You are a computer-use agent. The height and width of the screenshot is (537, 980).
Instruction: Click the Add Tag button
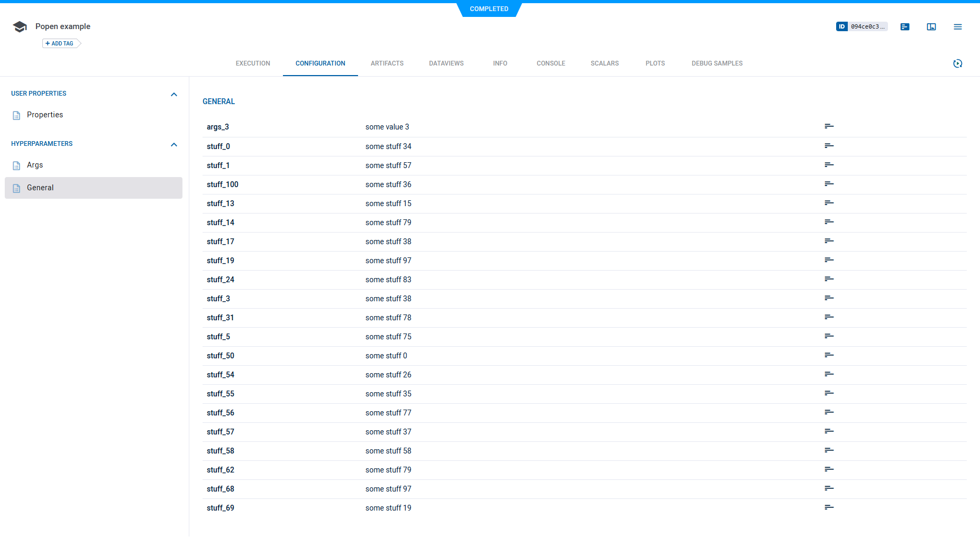click(x=60, y=43)
